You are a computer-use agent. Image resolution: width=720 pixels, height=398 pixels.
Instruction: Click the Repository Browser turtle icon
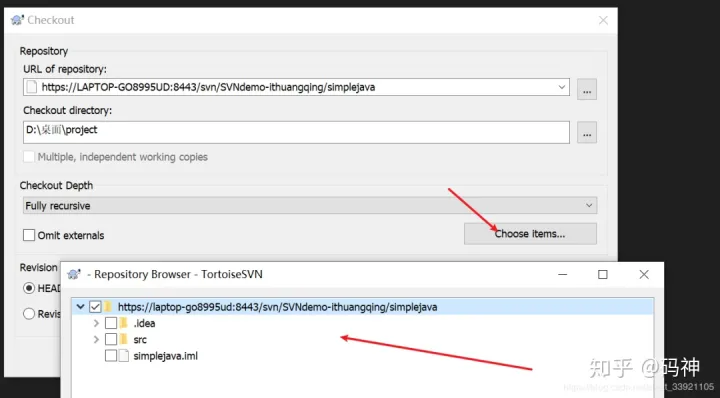click(x=74, y=275)
